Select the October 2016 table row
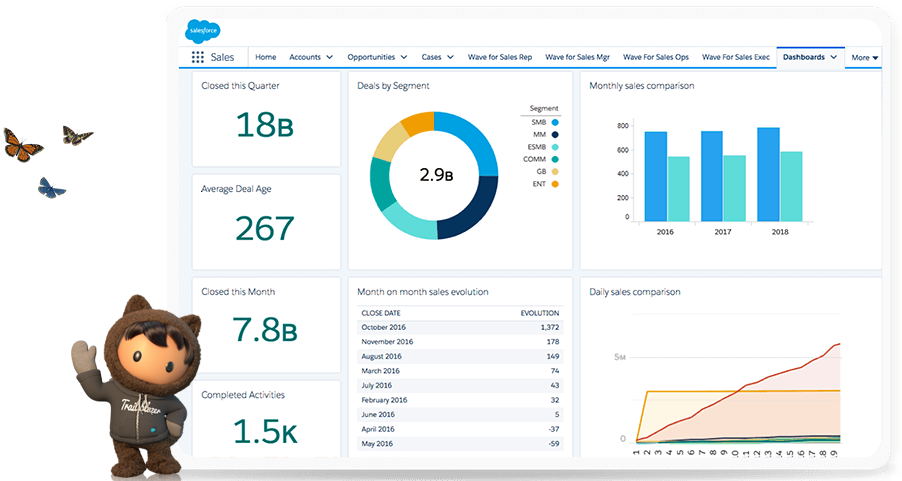Viewport: 902px width, 481px height. pyautogui.click(x=460, y=327)
